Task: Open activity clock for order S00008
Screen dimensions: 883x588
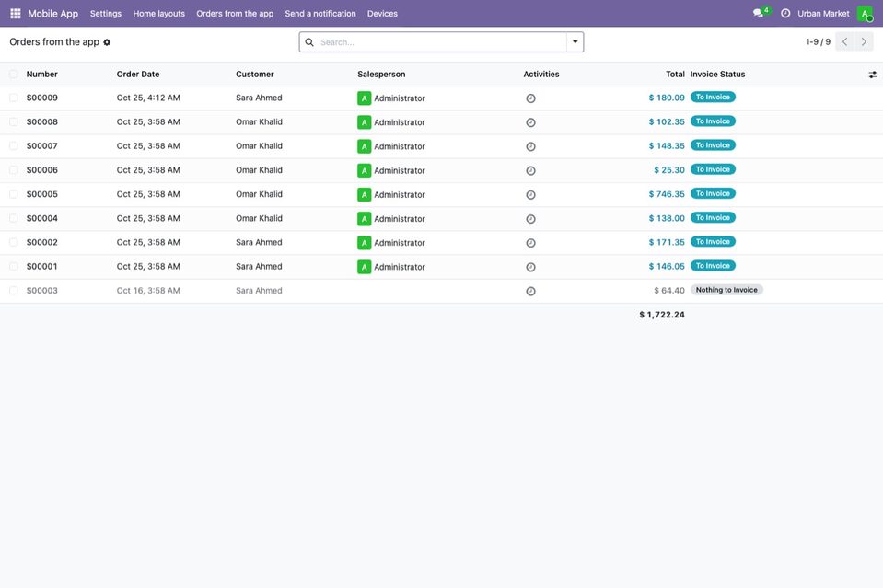Action: [530, 122]
